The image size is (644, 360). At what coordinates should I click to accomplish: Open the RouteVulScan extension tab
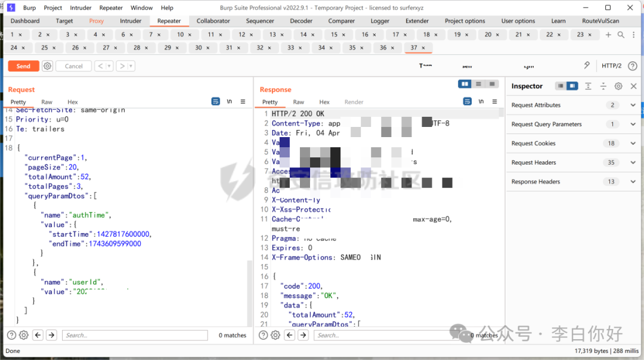click(600, 21)
